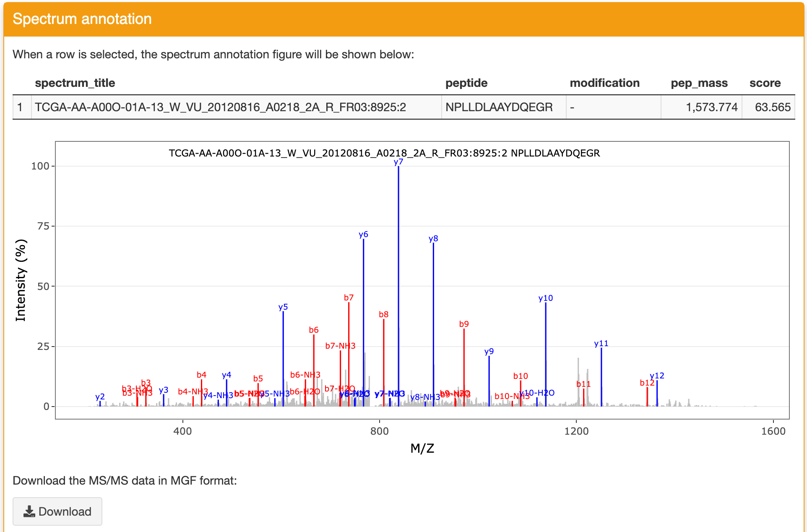Screen dimensions: 807x532
Task: Click the y6 peak label
Action: click(x=363, y=235)
